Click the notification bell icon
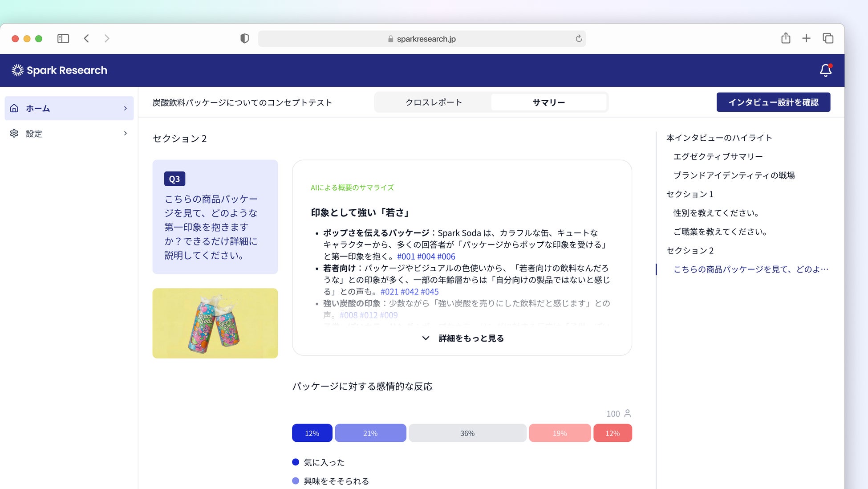868x489 pixels. pos(825,70)
